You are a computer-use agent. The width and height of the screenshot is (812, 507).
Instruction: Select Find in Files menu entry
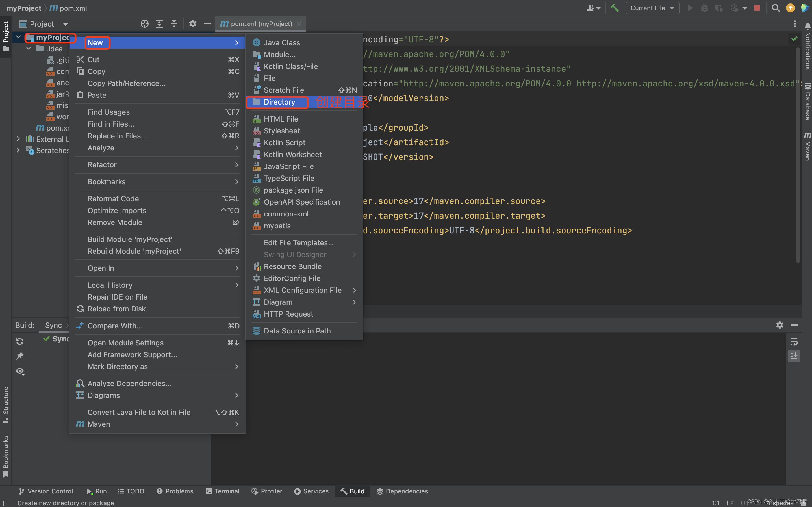(x=157, y=124)
